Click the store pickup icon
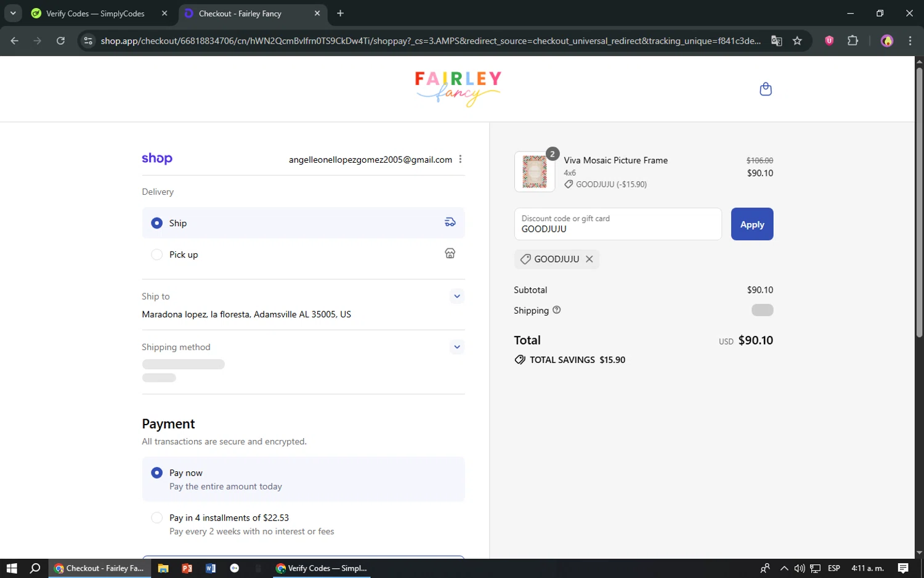This screenshot has height=578, width=924. click(450, 253)
